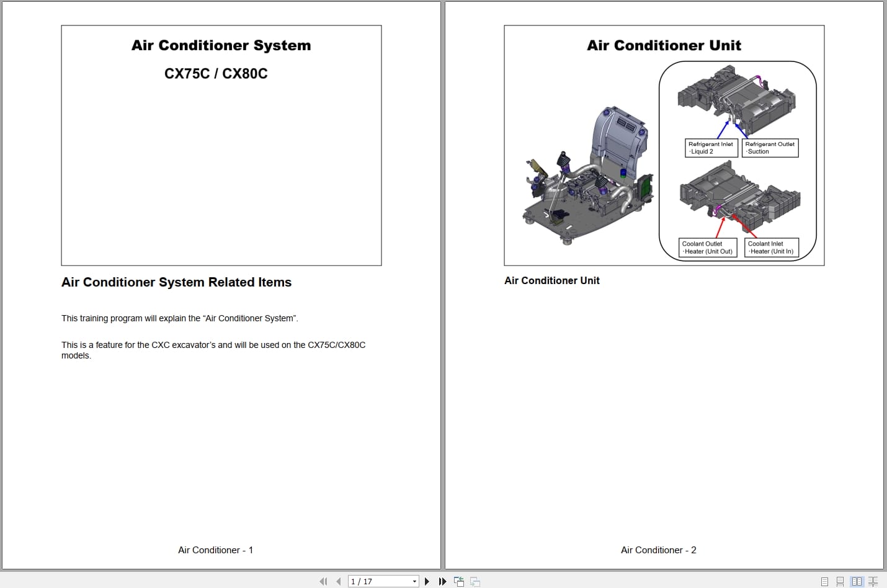The width and height of the screenshot is (887, 588).
Task: Click the Air Conditioner System title
Action: [x=221, y=45]
